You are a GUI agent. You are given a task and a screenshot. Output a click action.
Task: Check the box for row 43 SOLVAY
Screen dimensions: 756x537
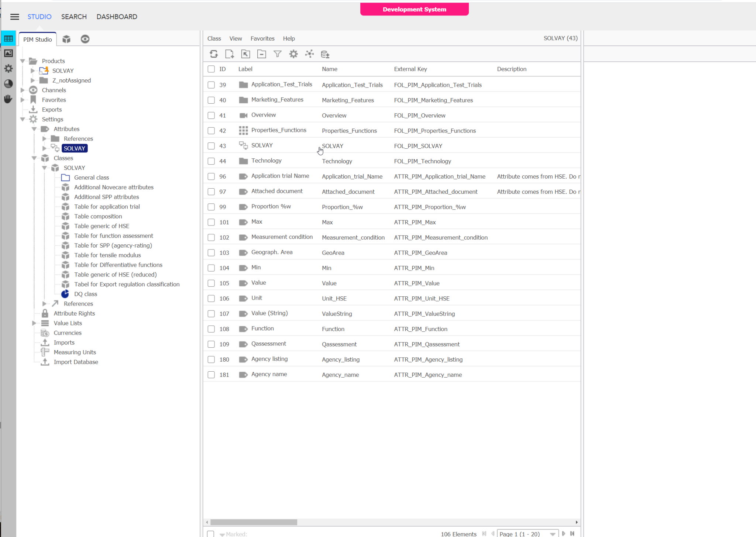[x=211, y=146]
